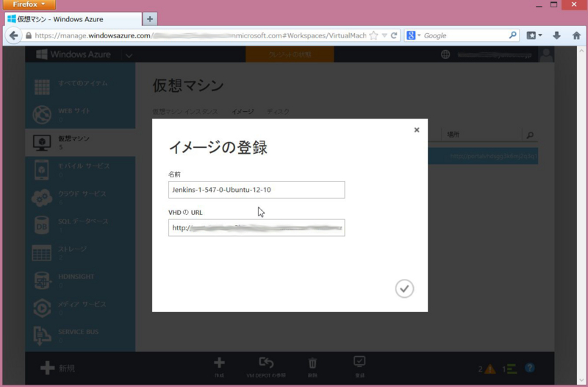Image resolution: width=588 pixels, height=387 pixels.
Task: Click the search magnifier icon
Action: tap(512, 35)
